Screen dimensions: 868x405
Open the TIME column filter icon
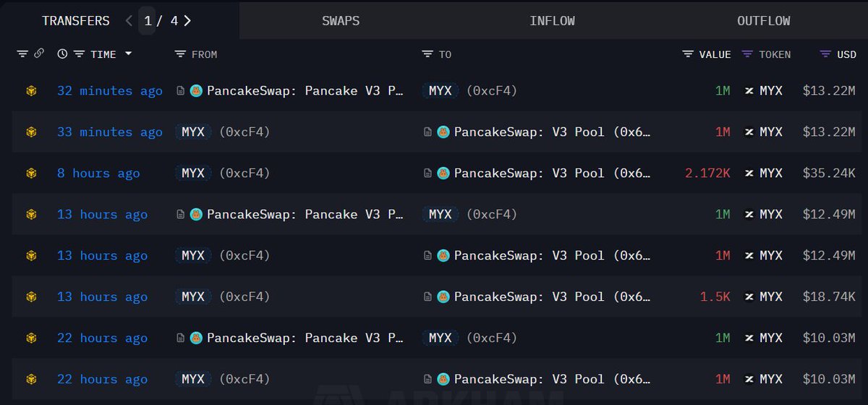(79, 54)
